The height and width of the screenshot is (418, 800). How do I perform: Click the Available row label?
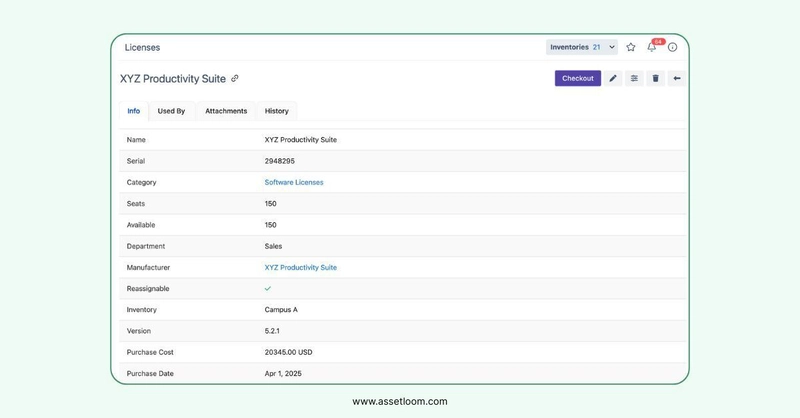click(141, 225)
